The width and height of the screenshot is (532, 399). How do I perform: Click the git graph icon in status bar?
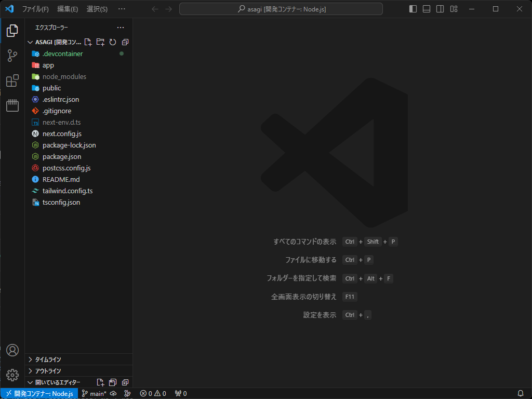[x=128, y=394]
